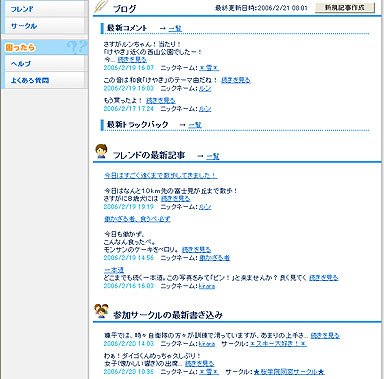The height and width of the screenshot is (379, 384).
Task: Click 続きを見る after さすがに8歳犬には
Action: pyautogui.click(x=176, y=199)
